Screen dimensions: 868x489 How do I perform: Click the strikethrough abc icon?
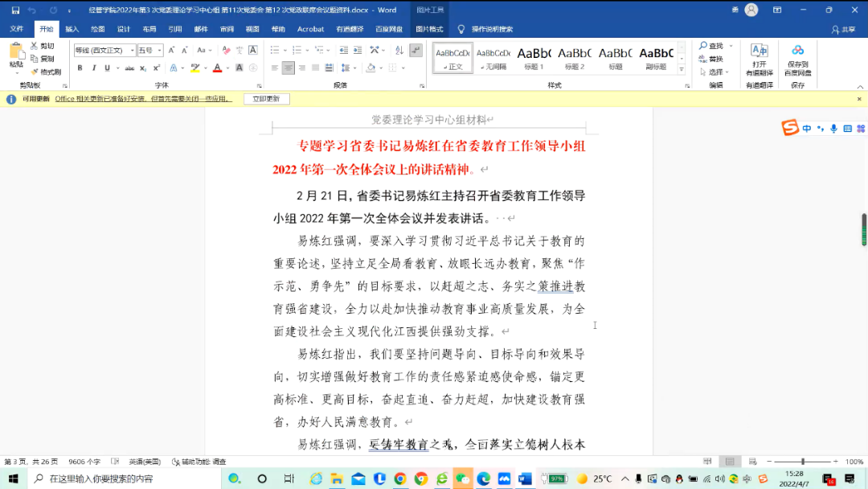pos(129,68)
